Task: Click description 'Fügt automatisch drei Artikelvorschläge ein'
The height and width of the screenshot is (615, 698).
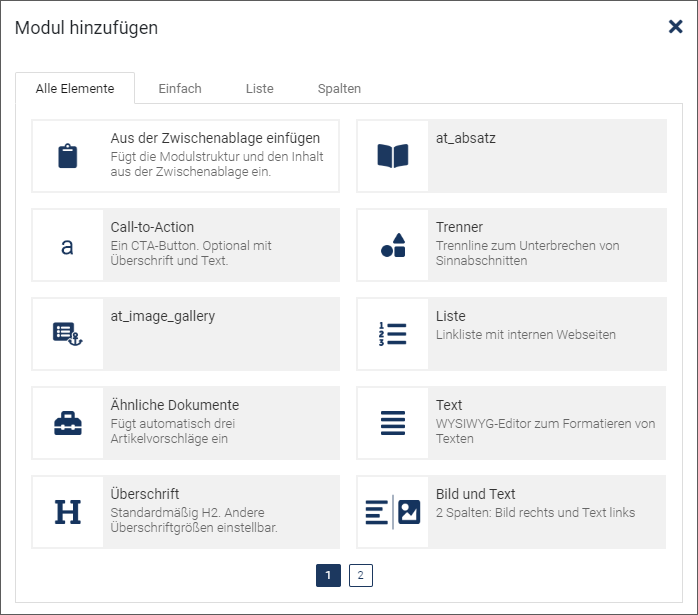Action: 173,431
